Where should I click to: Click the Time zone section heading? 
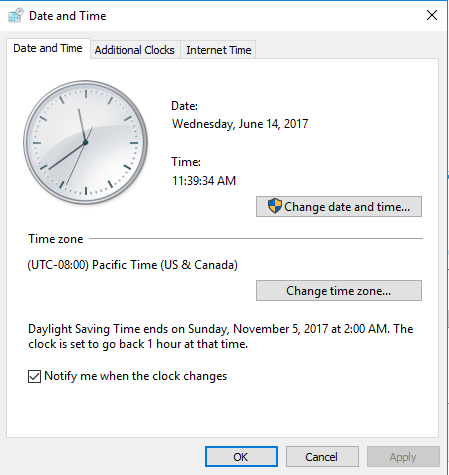pyautogui.click(x=56, y=239)
